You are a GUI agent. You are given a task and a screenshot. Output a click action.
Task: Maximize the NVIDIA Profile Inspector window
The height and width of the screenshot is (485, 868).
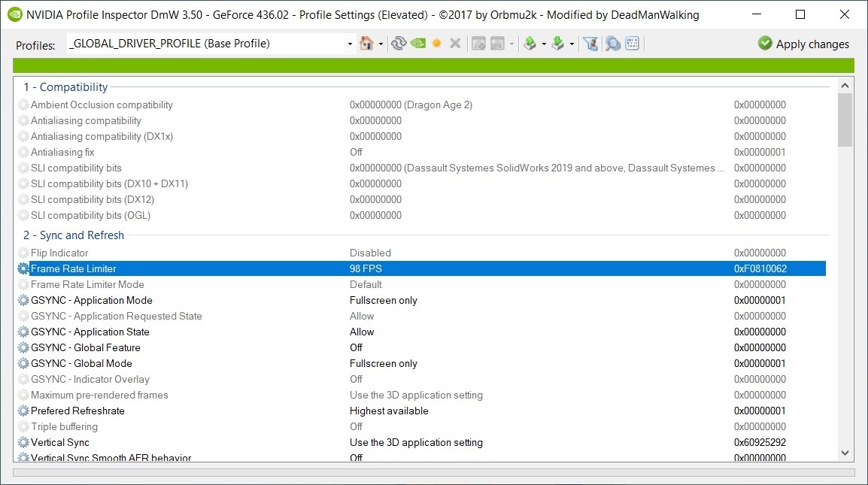[x=800, y=14]
